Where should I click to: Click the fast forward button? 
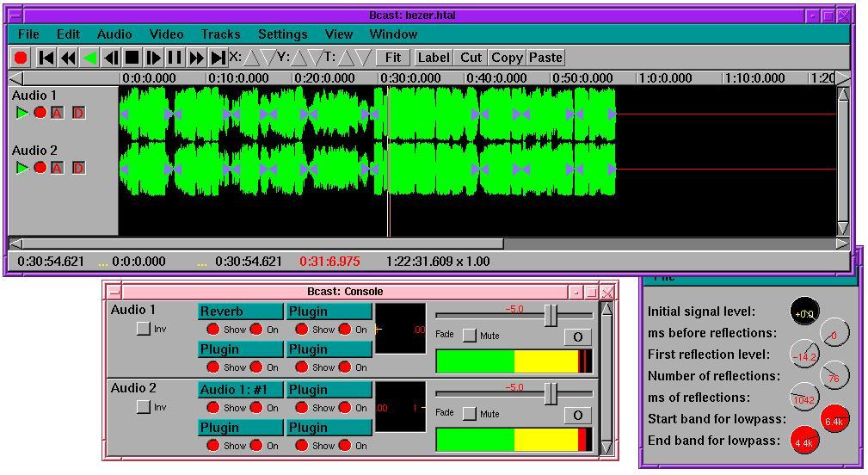click(x=196, y=58)
